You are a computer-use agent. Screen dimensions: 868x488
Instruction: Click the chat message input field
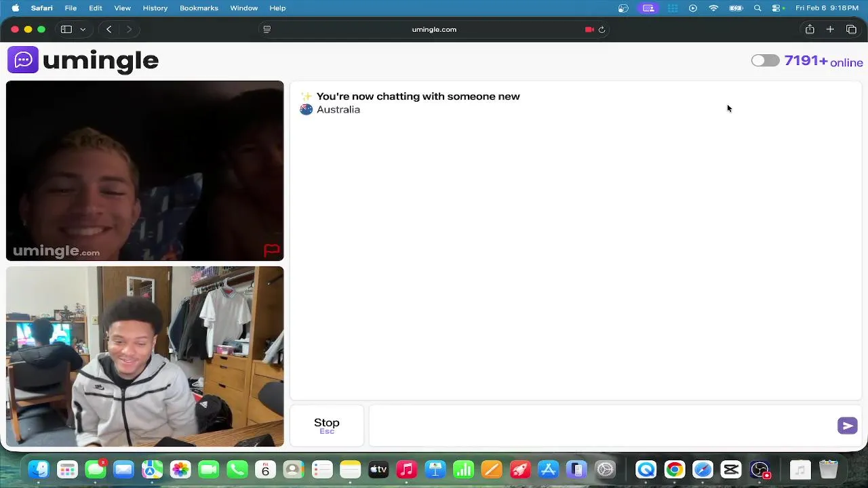pyautogui.click(x=602, y=426)
